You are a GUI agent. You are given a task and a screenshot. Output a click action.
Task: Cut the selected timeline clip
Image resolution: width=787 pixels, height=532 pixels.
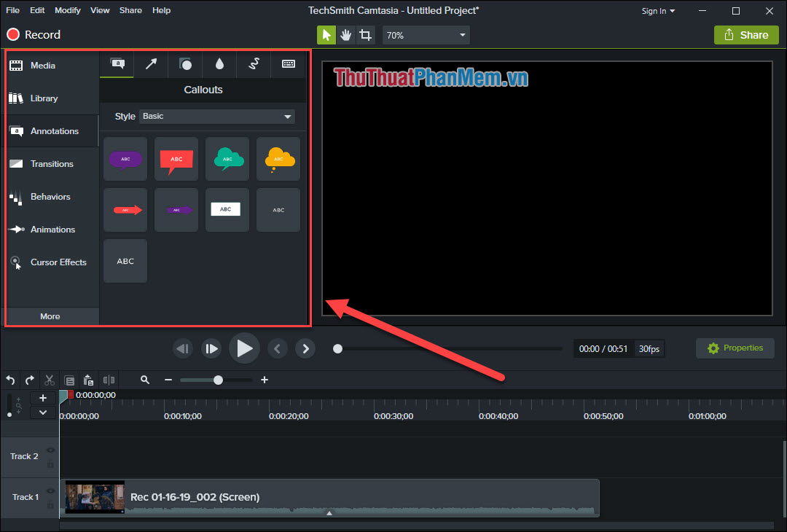[x=50, y=380]
